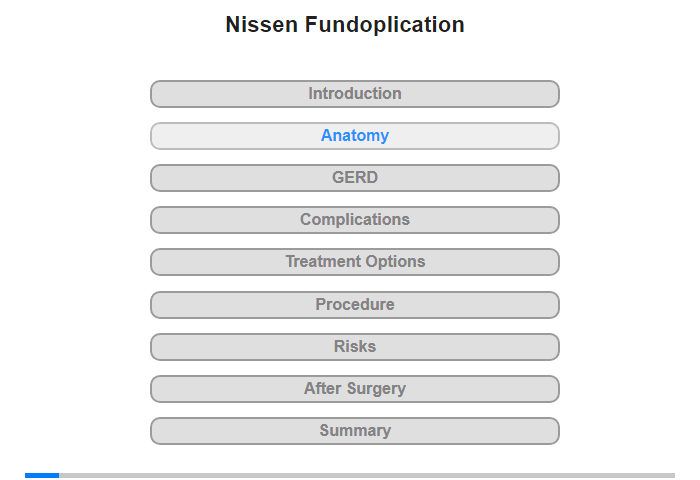Select the Introduction menu item at top
Viewport: 700px width, 480px height.
[x=355, y=94]
